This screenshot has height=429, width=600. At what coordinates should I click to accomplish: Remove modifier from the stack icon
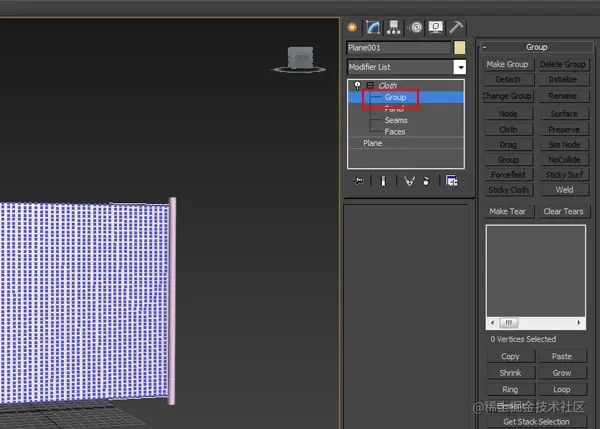point(426,181)
